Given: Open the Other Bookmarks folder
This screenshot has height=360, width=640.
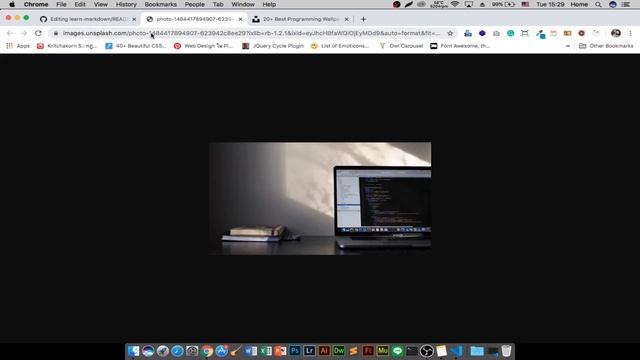Looking at the screenshot, I should (x=606, y=46).
